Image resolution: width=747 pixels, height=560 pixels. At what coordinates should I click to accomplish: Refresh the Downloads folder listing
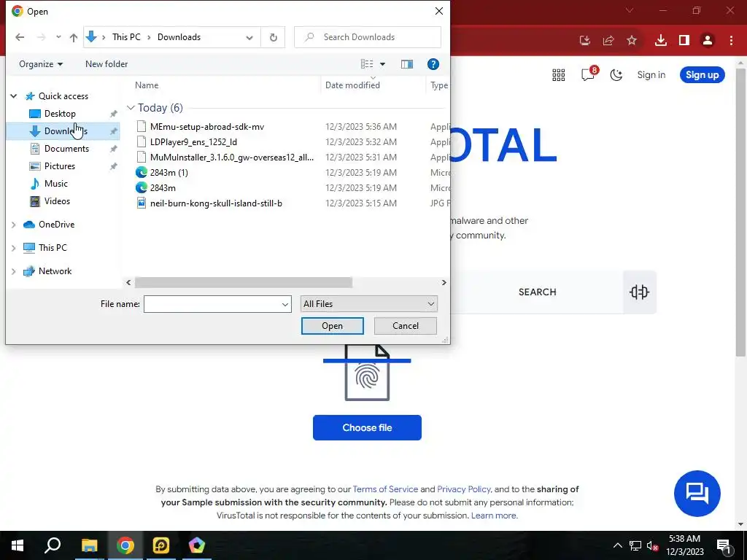click(273, 37)
